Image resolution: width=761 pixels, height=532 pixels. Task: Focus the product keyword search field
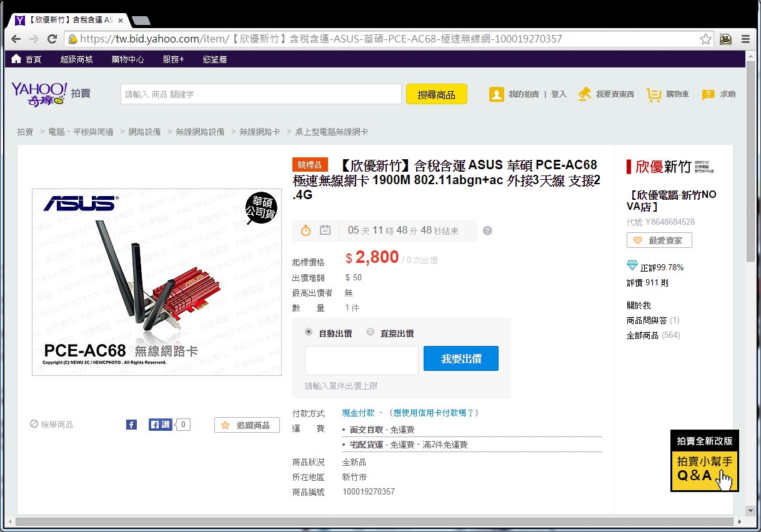[261, 94]
